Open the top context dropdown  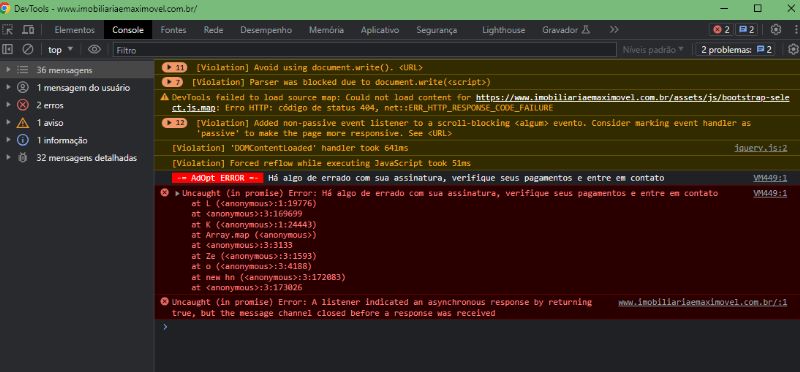pyautogui.click(x=61, y=49)
